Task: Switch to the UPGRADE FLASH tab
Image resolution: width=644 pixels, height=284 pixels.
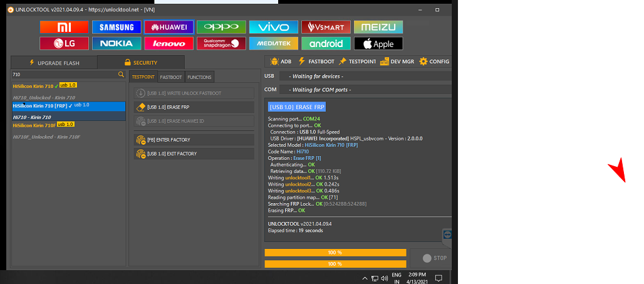Action: [x=55, y=63]
